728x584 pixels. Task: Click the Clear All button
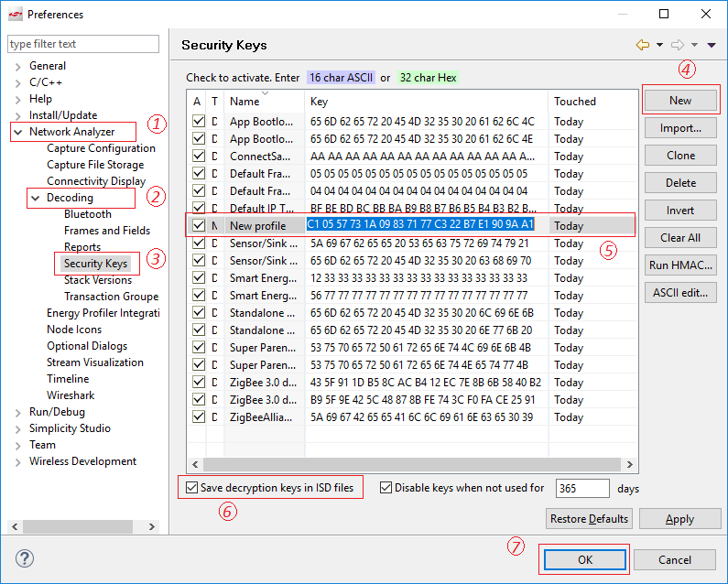680,237
